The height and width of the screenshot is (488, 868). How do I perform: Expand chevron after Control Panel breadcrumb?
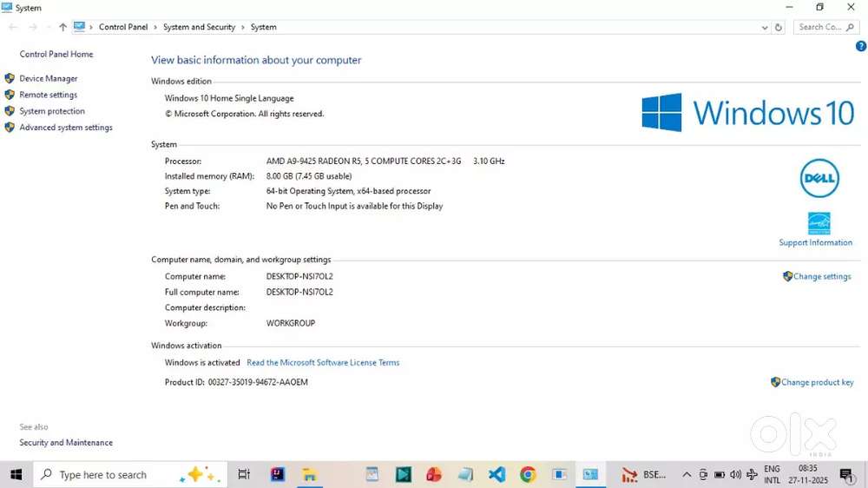pos(155,27)
